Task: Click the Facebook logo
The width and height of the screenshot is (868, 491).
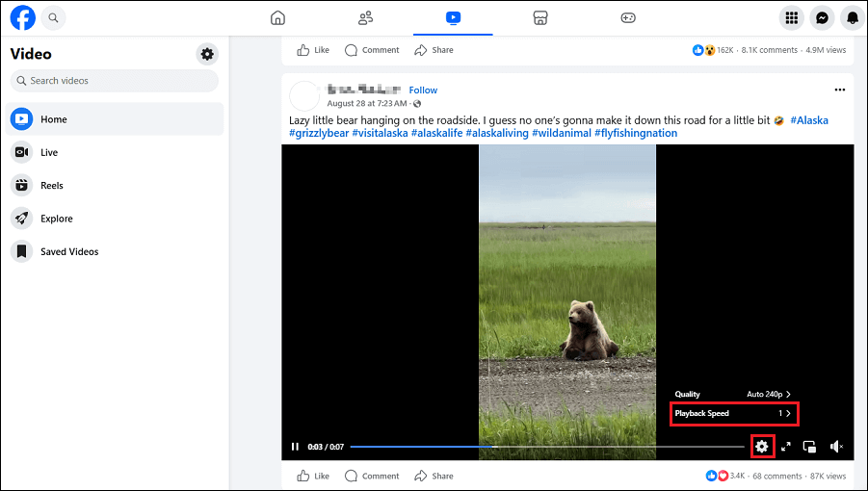Action: click(23, 17)
